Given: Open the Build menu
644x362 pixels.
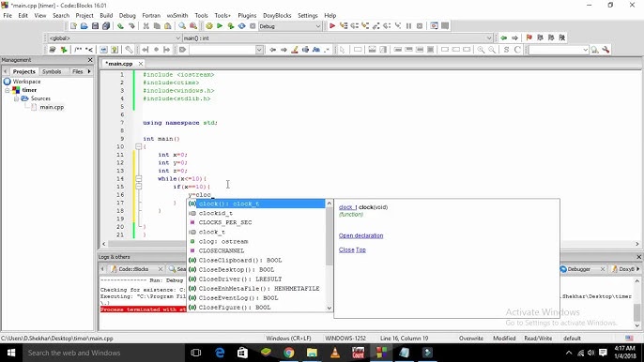Looking at the screenshot, I should point(106,16).
